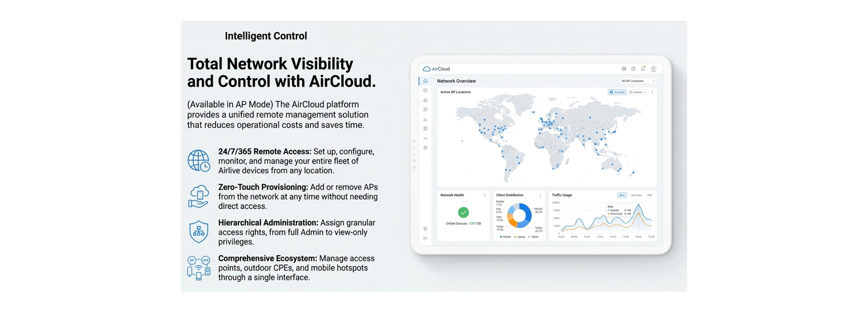Click highlighted blue map view button
The height and width of the screenshot is (312, 868).
(617, 92)
